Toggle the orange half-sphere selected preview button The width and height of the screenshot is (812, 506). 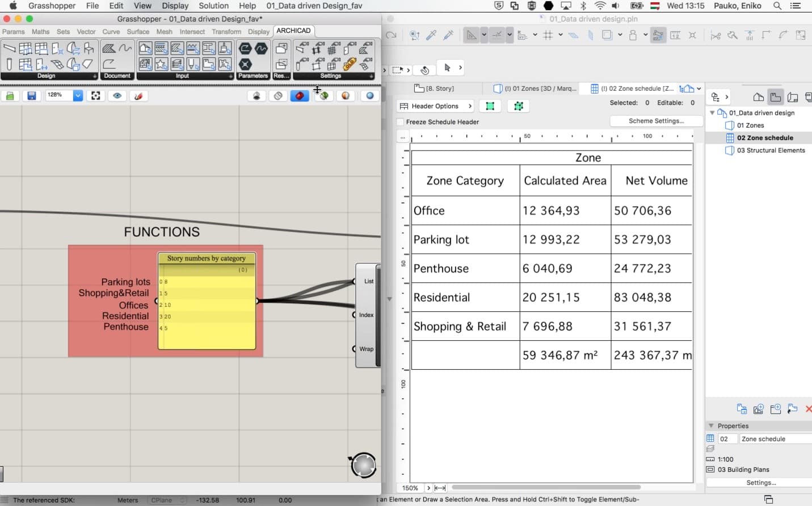(346, 96)
